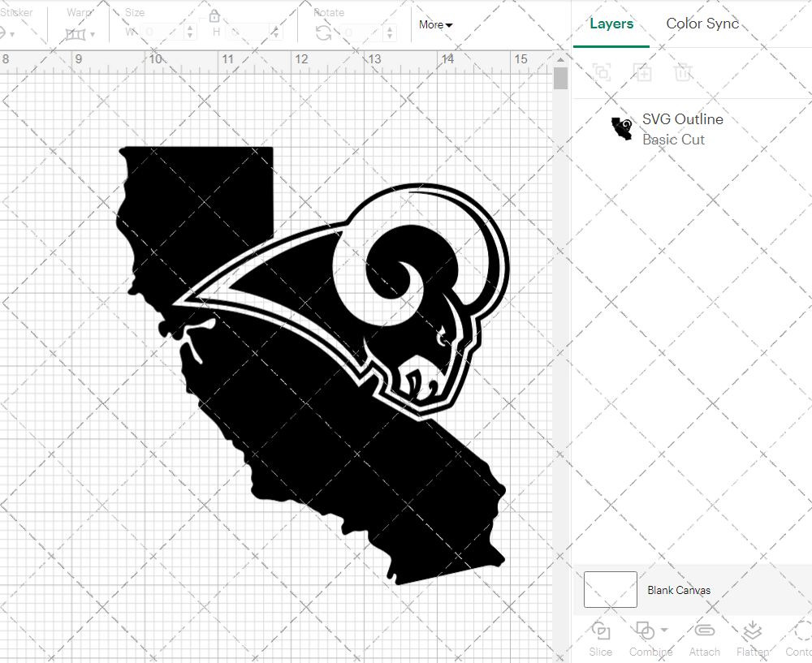Select the California Rams design on canvas
The width and height of the screenshot is (812, 663).
click(x=313, y=365)
